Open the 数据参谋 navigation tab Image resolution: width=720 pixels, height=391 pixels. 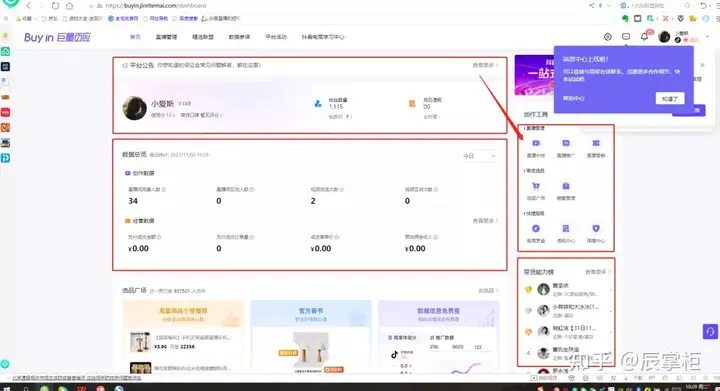239,37
